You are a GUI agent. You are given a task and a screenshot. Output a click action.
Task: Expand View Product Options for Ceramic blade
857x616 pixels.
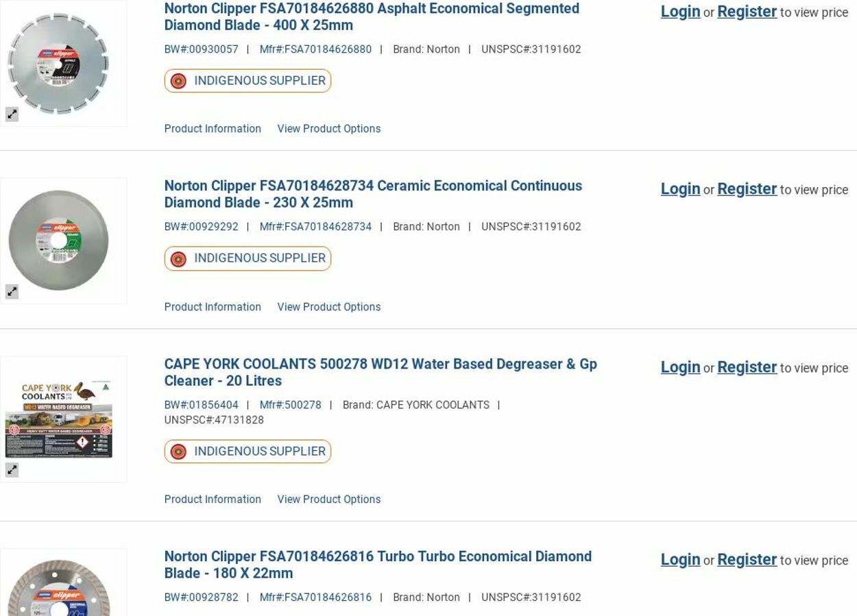pyautogui.click(x=328, y=307)
